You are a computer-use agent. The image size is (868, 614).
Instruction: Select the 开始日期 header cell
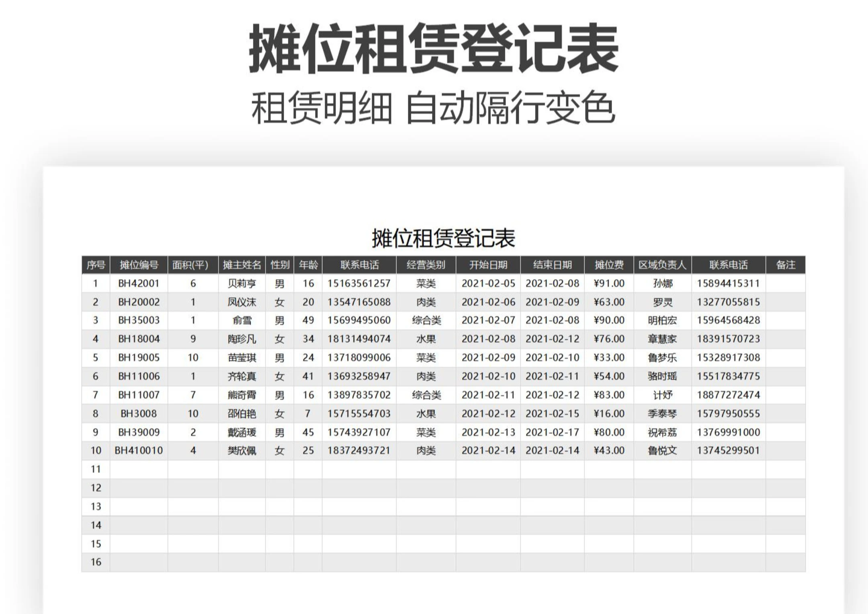point(488,265)
